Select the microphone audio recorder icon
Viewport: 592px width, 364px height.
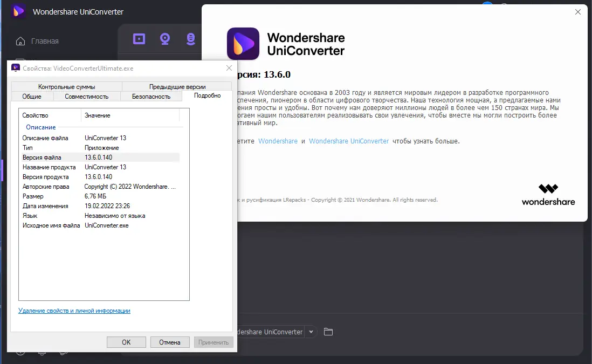click(190, 39)
